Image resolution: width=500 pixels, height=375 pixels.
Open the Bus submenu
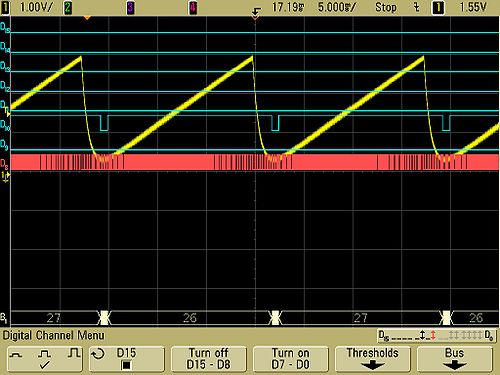(x=455, y=359)
